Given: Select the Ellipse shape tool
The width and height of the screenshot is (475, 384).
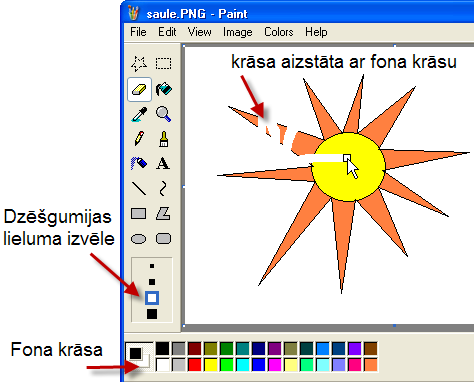Looking at the screenshot, I should pos(139,239).
